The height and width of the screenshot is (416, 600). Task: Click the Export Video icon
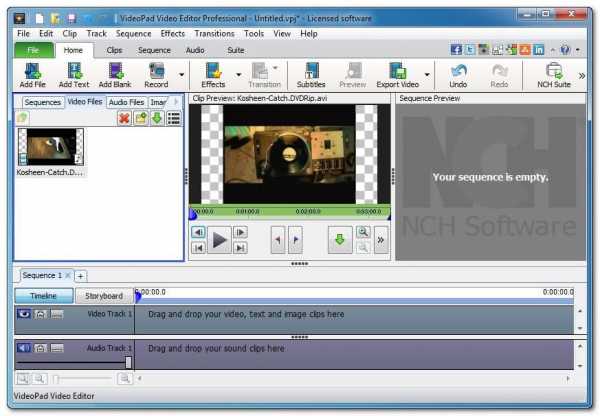[398, 75]
